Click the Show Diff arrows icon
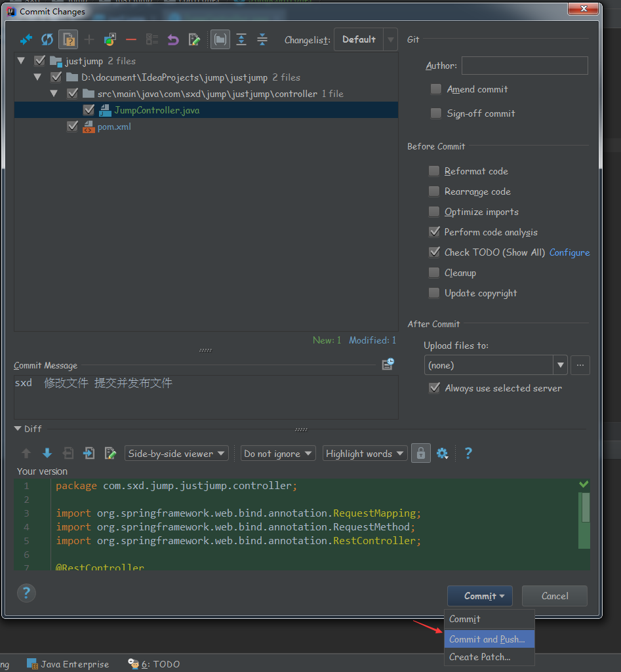This screenshot has width=621, height=672. [26, 40]
